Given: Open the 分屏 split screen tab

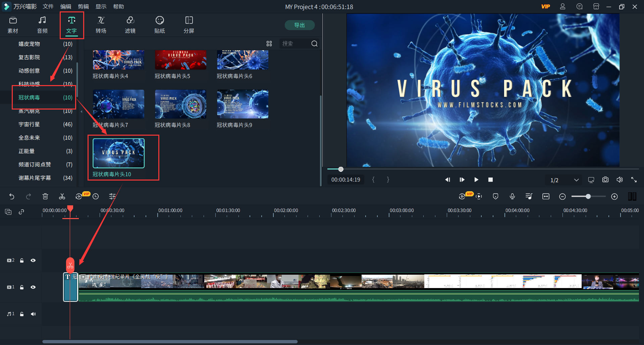Looking at the screenshot, I should point(189,25).
